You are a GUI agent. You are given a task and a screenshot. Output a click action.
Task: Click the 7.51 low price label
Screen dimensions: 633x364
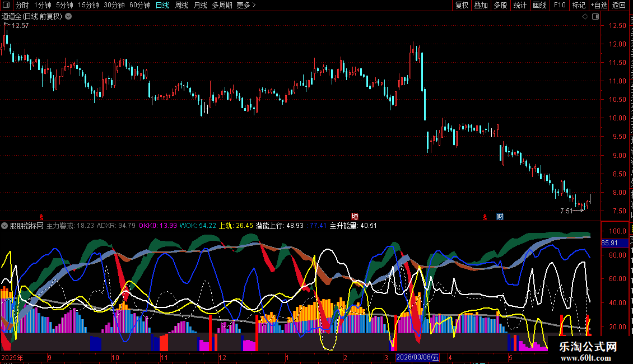(x=566, y=211)
